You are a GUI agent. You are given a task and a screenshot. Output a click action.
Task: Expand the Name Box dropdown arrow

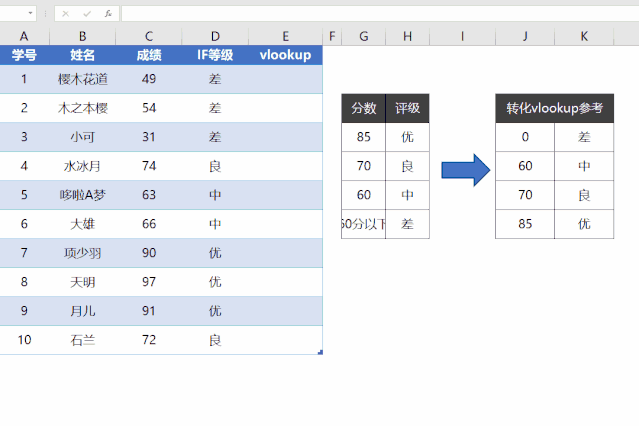(x=33, y=14)
